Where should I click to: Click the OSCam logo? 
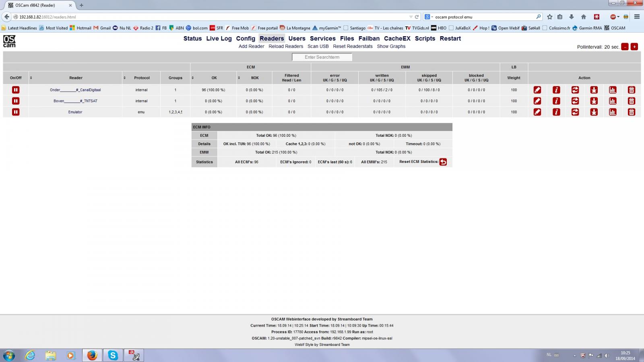tap(9, 41)
